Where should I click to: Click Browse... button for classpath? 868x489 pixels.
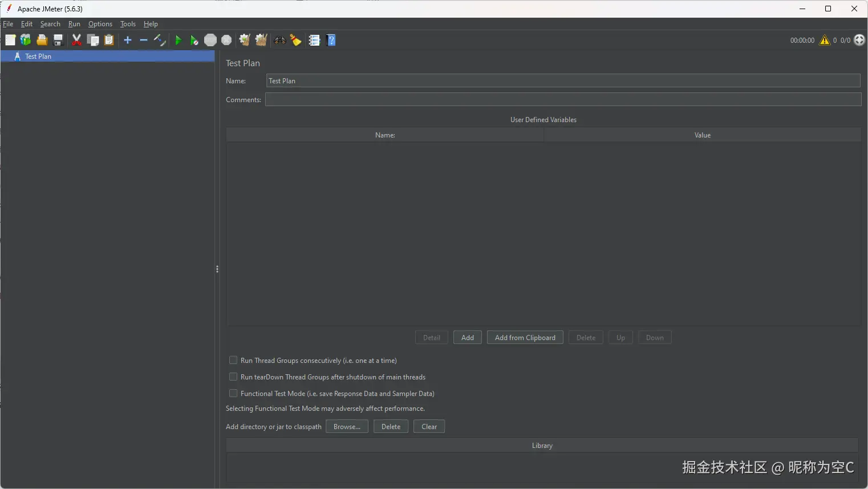347,426
